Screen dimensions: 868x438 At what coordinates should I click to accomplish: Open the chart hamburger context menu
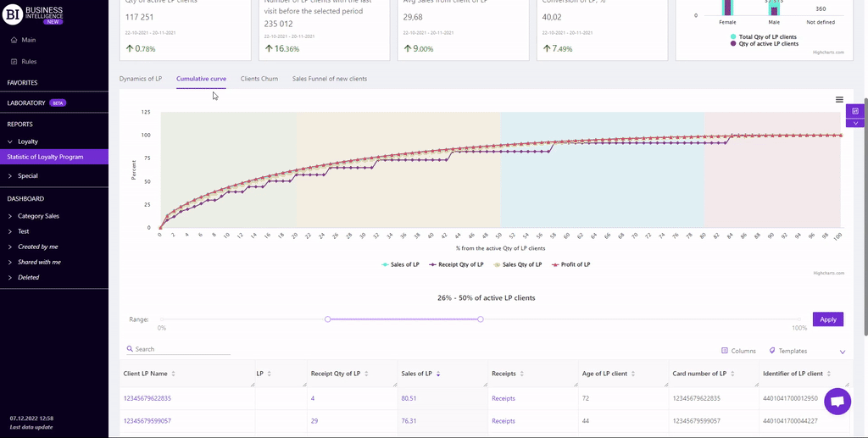(x=839, y=100)
